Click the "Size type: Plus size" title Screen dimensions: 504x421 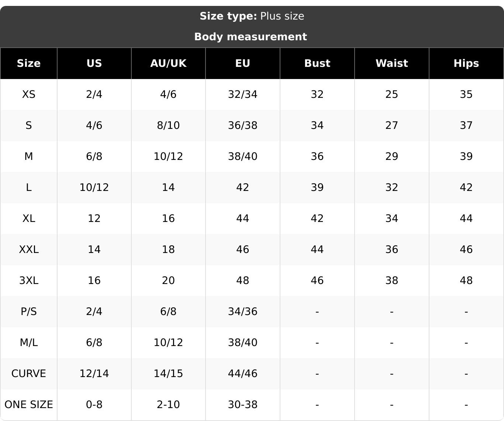click(252, 16)
